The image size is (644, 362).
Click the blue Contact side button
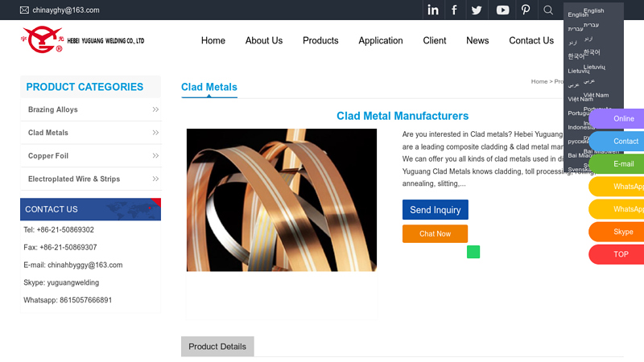pyautogui.click(x=617, y=142)
